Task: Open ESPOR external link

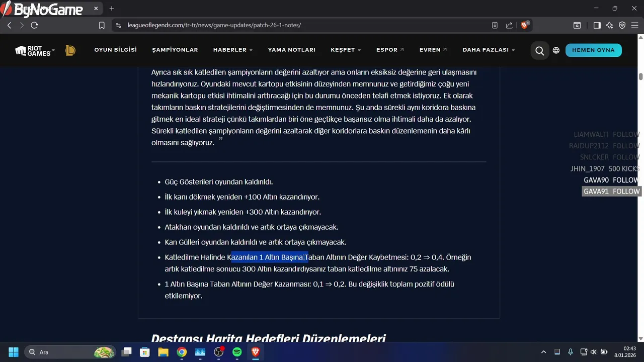Action: 390,50
